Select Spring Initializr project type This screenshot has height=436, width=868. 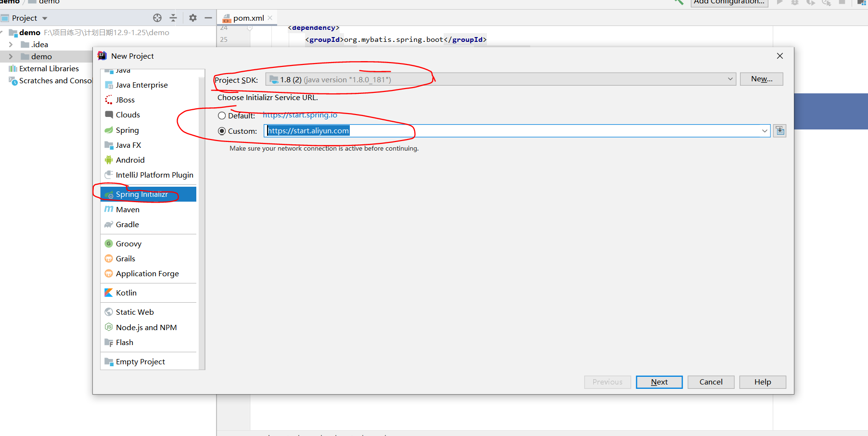(148, 194)
